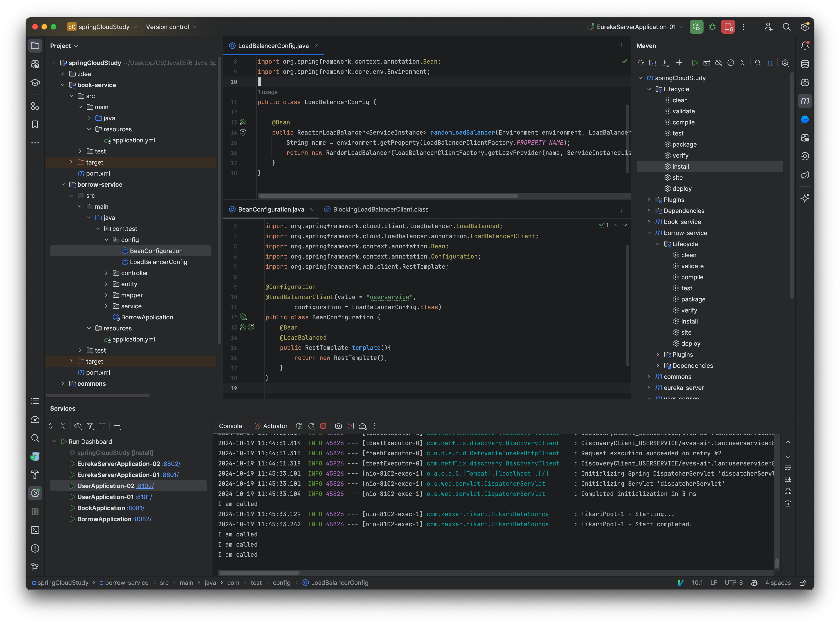This screenshot has height=624, width=840.
Task: Download sources in the Maven panel
Action: pyautogui.click(x=665, y=63)
